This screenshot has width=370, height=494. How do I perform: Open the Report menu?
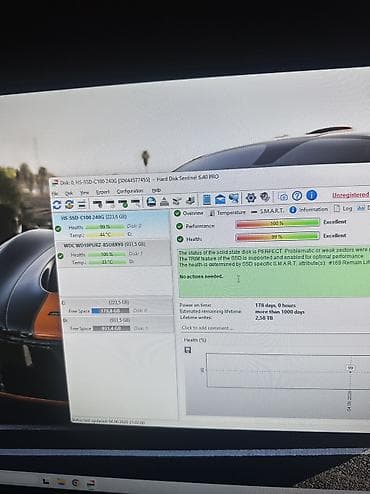(103, 192)
